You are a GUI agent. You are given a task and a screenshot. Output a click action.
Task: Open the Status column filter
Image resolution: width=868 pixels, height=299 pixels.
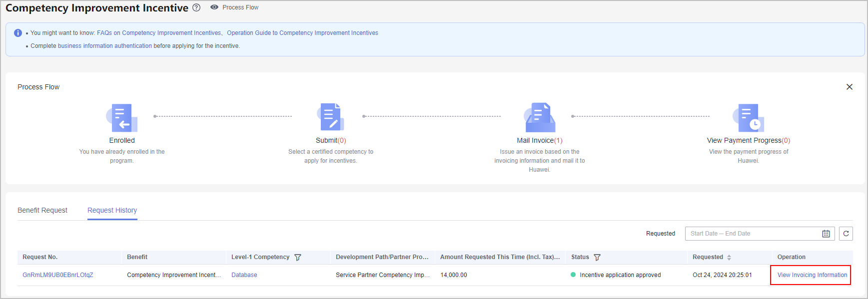(x=597, y=258)
